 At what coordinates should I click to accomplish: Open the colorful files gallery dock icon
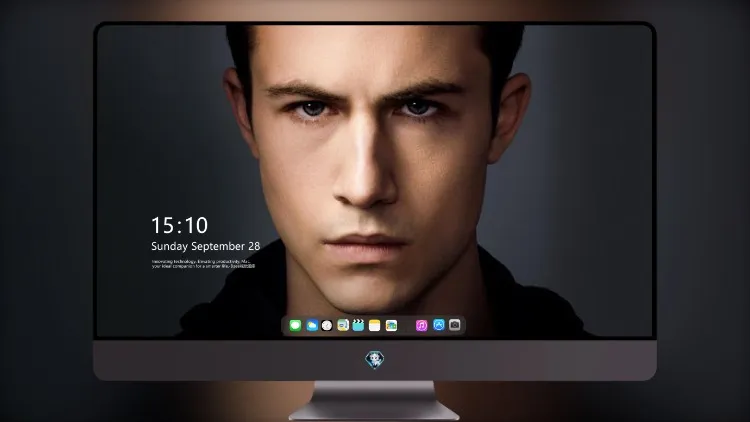click(x=391, y=325)
